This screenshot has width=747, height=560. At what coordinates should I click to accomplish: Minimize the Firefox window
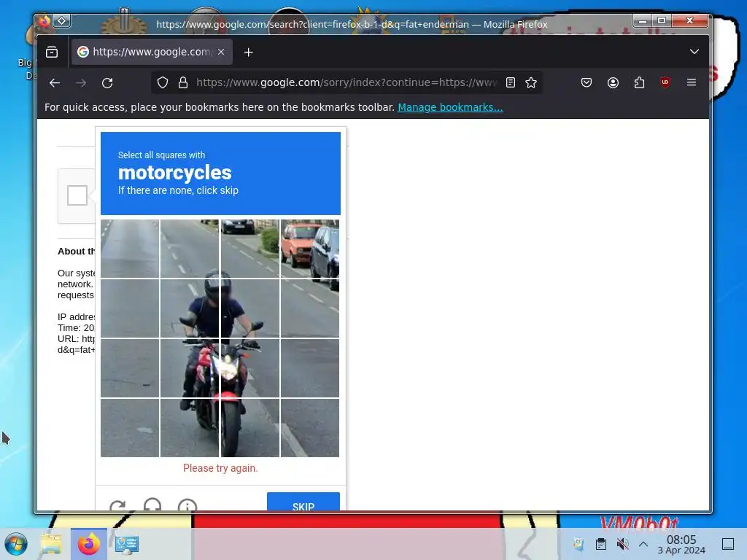[x=642, y=20]
